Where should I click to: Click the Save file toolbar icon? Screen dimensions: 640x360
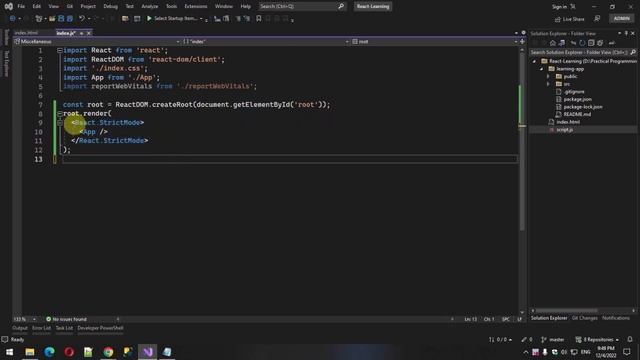click(61, 18)
